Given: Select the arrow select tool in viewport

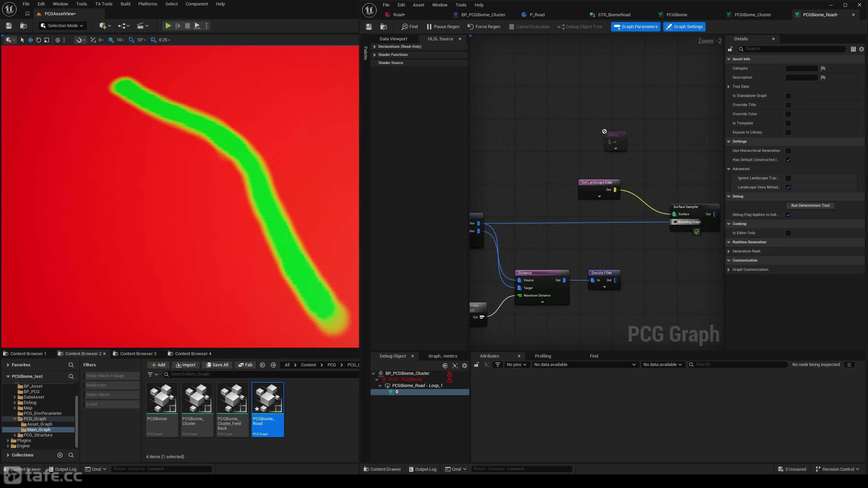Looking at the screenshot, I should point(22,40).
